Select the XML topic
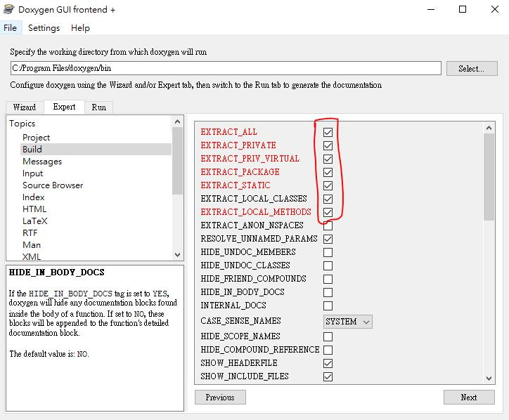 tap(32, 256)
